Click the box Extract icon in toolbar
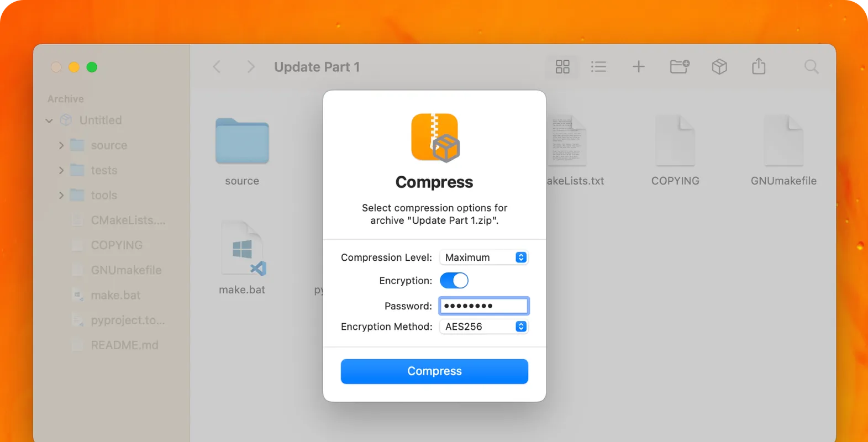Screen dimensions: 868x442 [719, 67]
